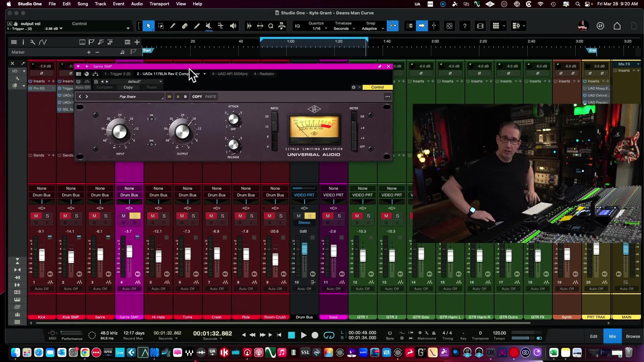Image resolution: width=644 pixels, height=362 pixels.
Task: Click COPY button in 1176LN toolbar
Action: (197, 97)
